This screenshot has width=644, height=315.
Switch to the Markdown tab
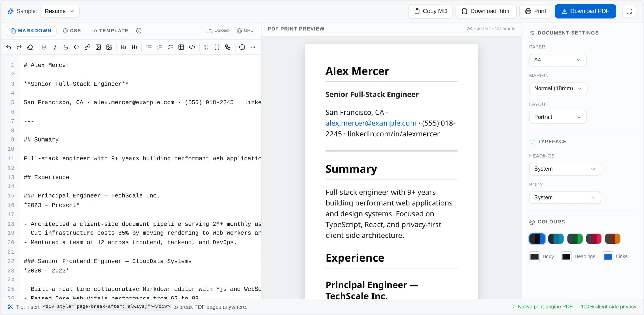coord(31,31)
